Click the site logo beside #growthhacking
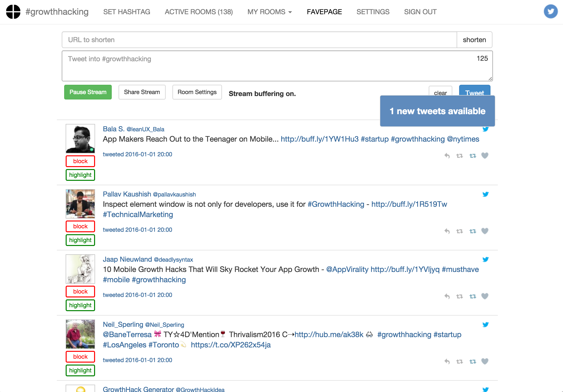 13,11
